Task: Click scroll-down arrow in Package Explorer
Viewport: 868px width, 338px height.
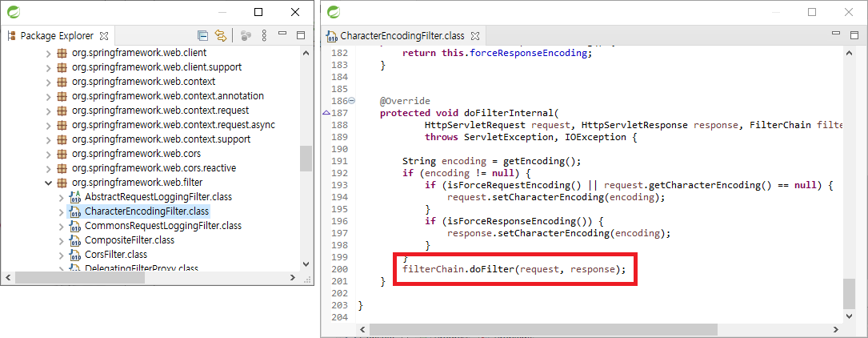Action: click(306, 265)
